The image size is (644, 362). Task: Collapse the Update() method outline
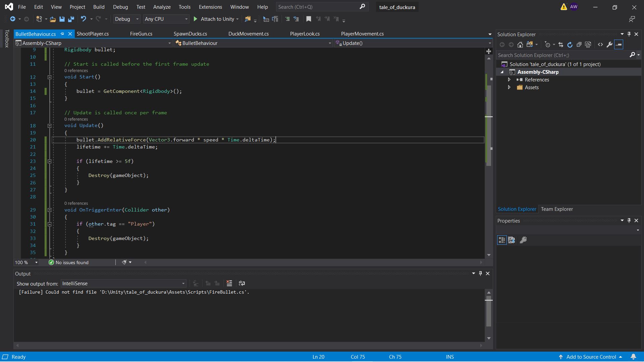(x=50, y=126)
